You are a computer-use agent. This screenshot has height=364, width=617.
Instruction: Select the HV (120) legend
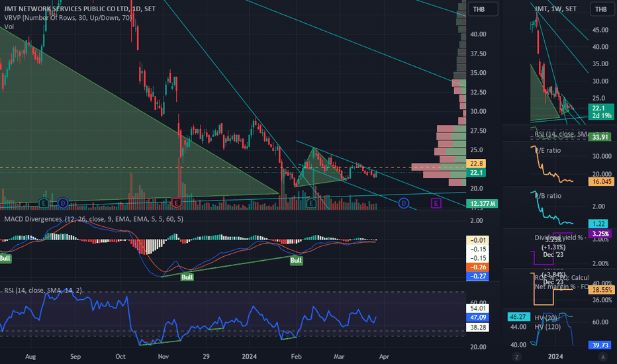tap(547, 327)
